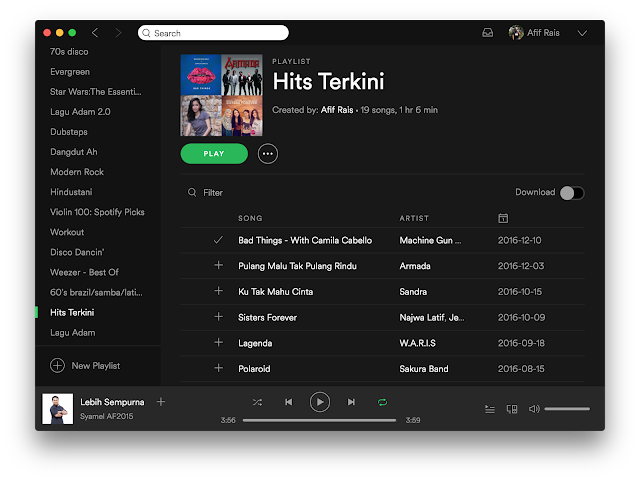Click the Hits Terkini playlist cover art
Viewport: 640px width, 481px height.
(222, 95)
